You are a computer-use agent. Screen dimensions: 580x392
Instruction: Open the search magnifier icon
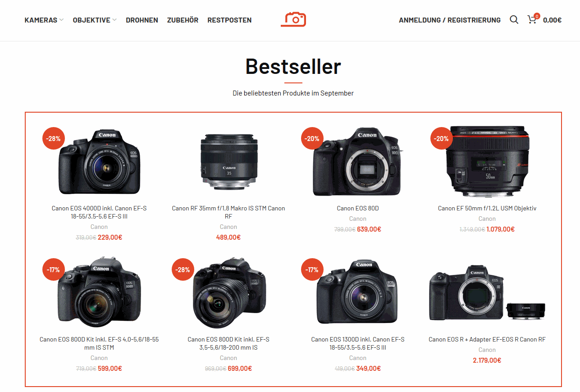coord(514,20)
